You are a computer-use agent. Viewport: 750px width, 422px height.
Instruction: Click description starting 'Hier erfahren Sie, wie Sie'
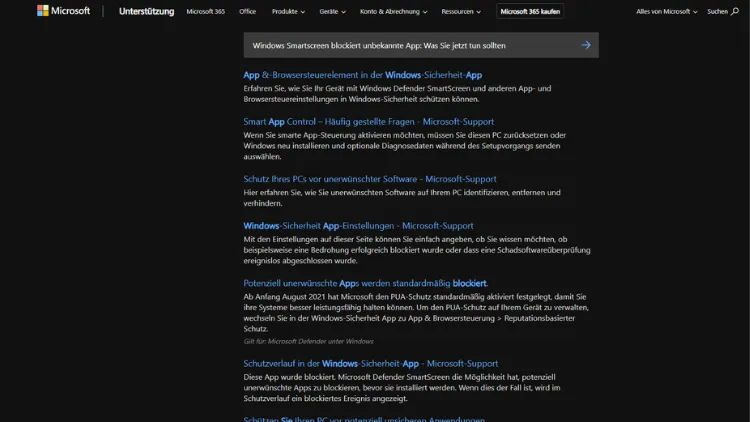[402, 198]
